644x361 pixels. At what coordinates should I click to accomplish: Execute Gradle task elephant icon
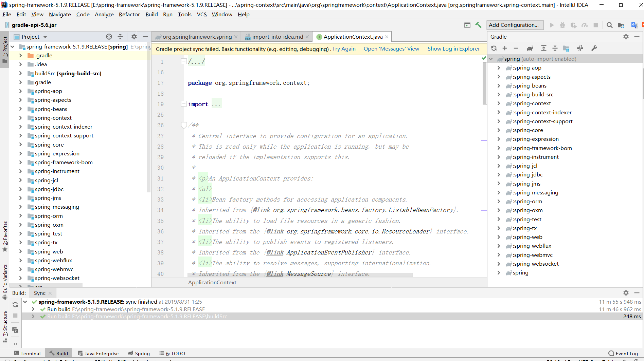pos(530,48)
